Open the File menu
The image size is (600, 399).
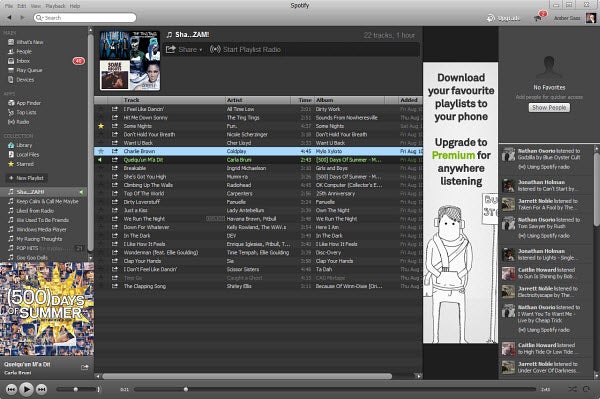click(8, 6)
